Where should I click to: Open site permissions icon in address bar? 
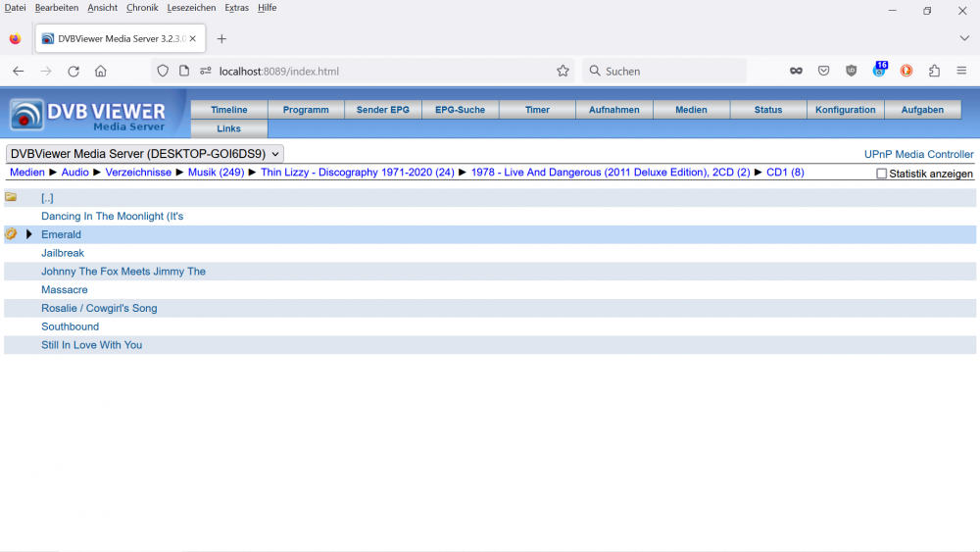(206, 72)
